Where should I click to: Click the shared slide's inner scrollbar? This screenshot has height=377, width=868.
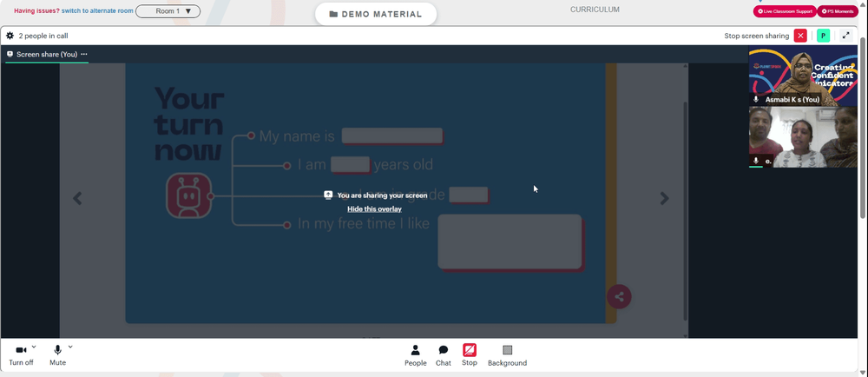686,210
